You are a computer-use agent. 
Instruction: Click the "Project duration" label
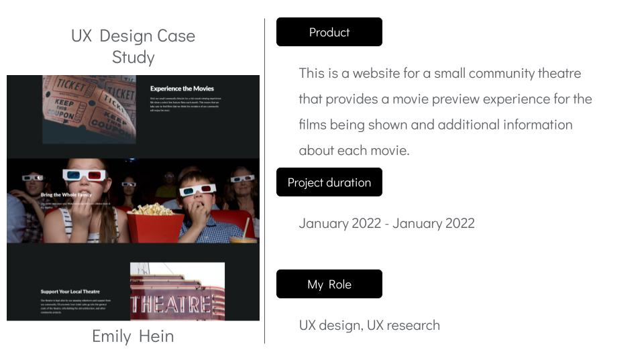click(x=329, y=182)
